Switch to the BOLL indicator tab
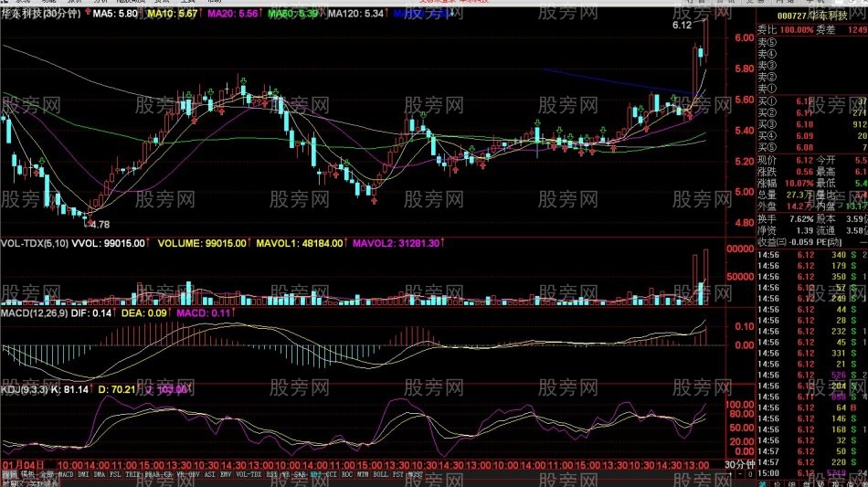 (381, 474)
